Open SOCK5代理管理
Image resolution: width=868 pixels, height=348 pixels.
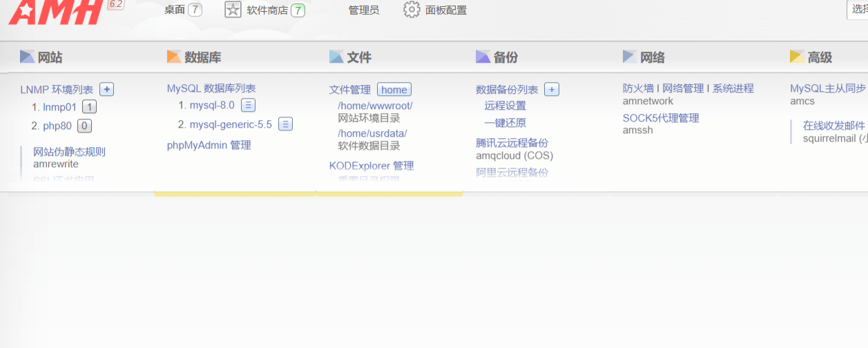pos(661,118)
